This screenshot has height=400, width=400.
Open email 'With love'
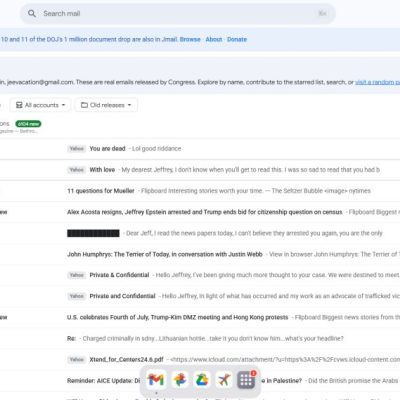coord(200,170)
